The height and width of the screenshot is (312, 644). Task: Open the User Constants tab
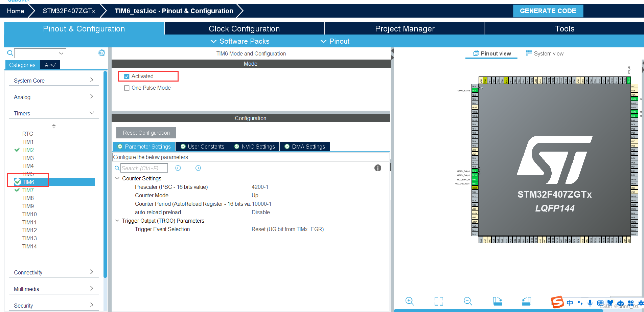202,147
